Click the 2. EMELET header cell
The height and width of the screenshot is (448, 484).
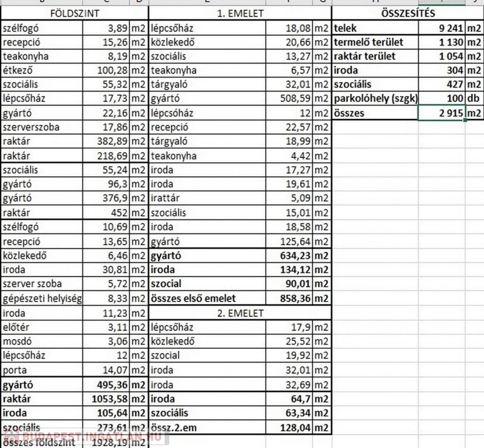click(240, 313)
